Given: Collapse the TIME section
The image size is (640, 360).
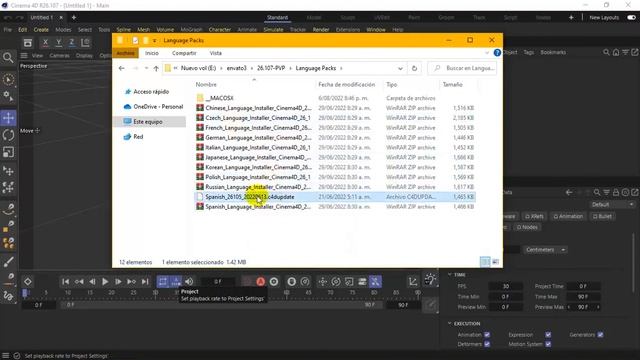Looking at the screenshot, I should [x=449, y=275].
